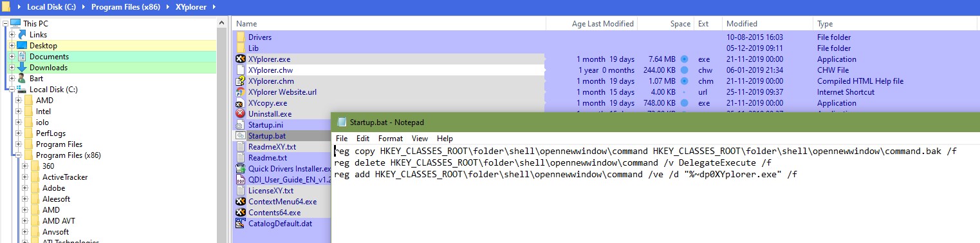The height and width of the screenshot is (243, 980).
Task: Click the Notepad icon in Startup.bat title bar
Action: (342, 122)
